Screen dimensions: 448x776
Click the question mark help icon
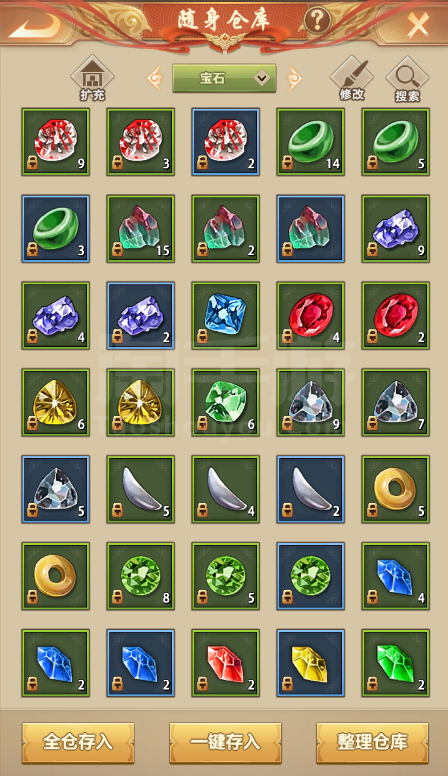pyautogui.click(x=317, y=19)
